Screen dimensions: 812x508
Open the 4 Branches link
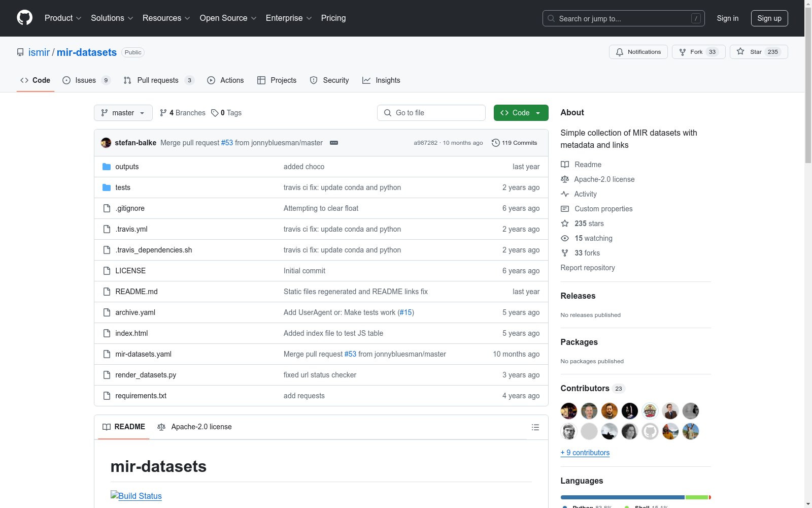183,113
